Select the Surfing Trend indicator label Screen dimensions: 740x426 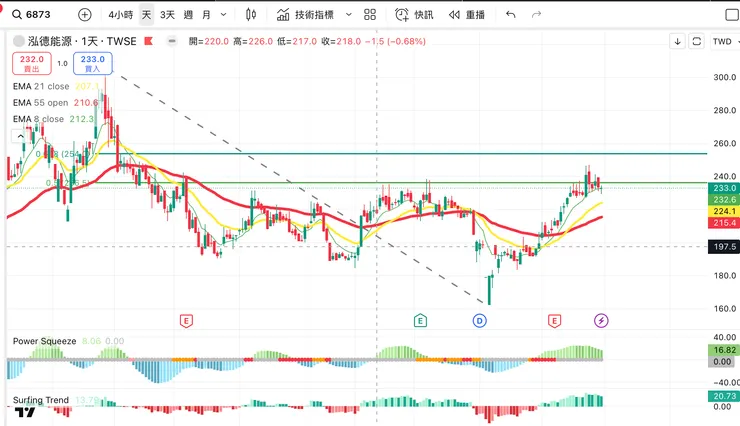(x=41, y=400)
